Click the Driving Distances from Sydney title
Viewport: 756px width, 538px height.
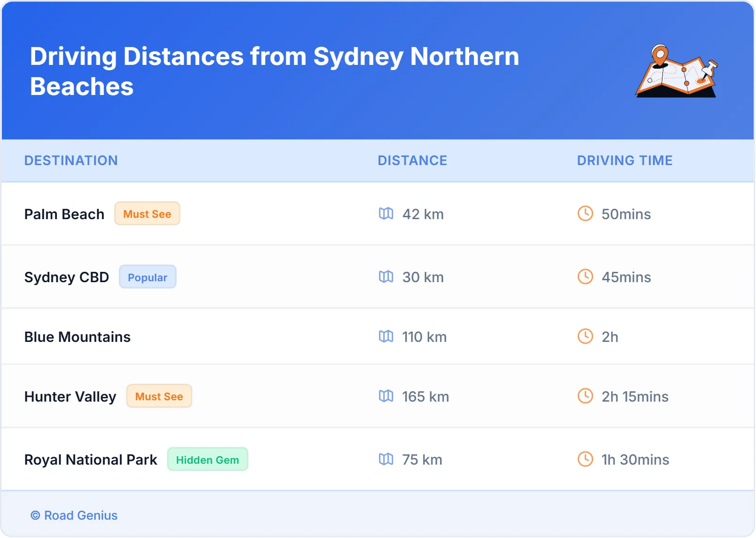[x=275, y=71]
